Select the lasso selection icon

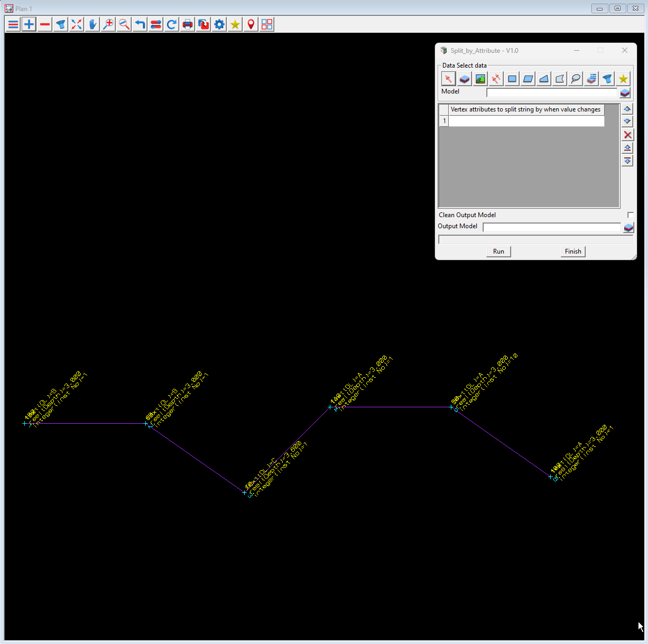pos(576,79)
